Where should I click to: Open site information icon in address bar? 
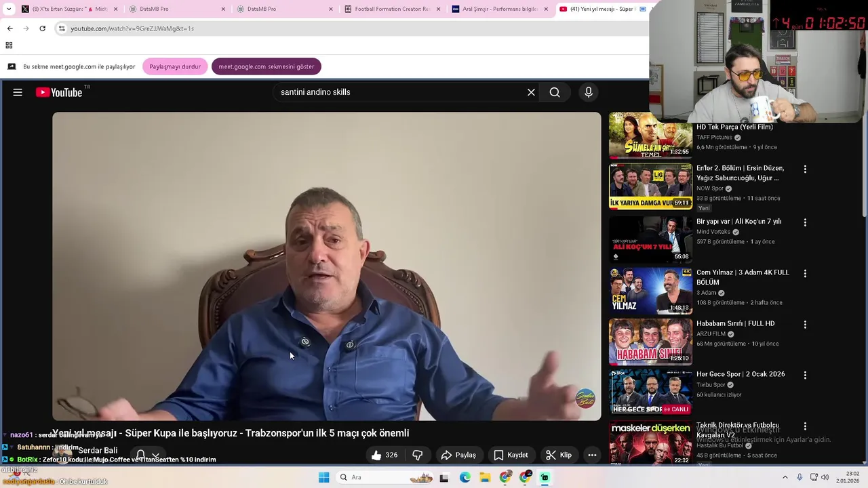pyautogui.click(x=62, y=28)
